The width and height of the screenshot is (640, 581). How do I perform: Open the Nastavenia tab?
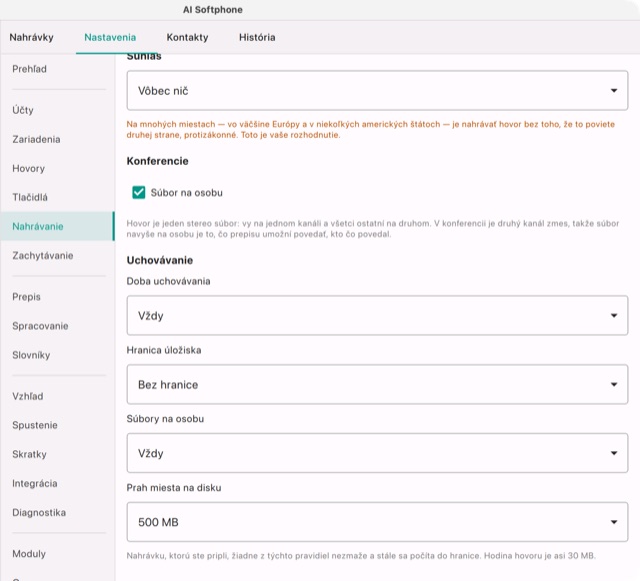(x=110, y=37)
